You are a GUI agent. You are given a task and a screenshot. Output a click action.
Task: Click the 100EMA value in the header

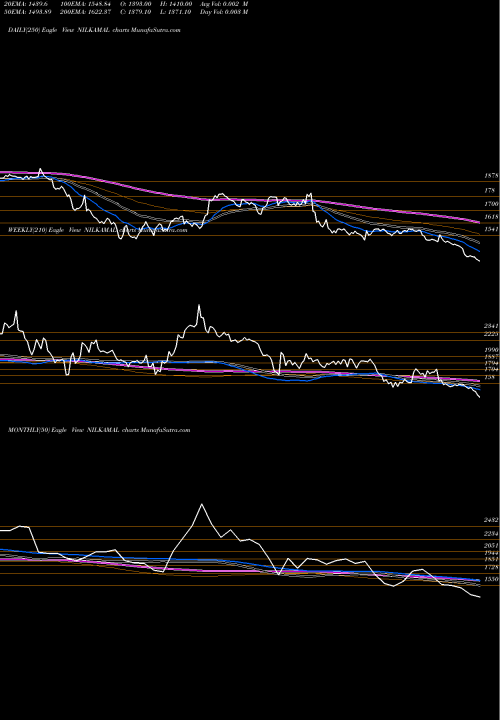pyautogui.click(x=85, y=4)
